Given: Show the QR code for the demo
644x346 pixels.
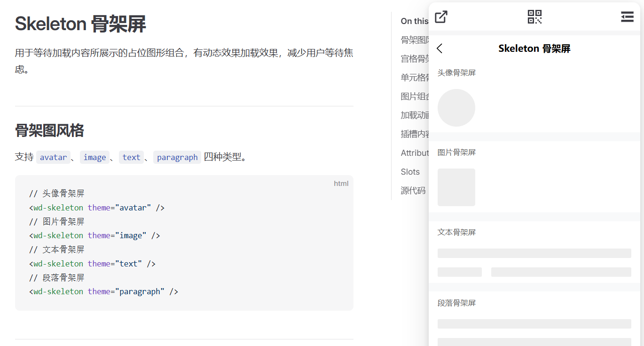Looking at the screenshot, I should [x=534, y=16].
